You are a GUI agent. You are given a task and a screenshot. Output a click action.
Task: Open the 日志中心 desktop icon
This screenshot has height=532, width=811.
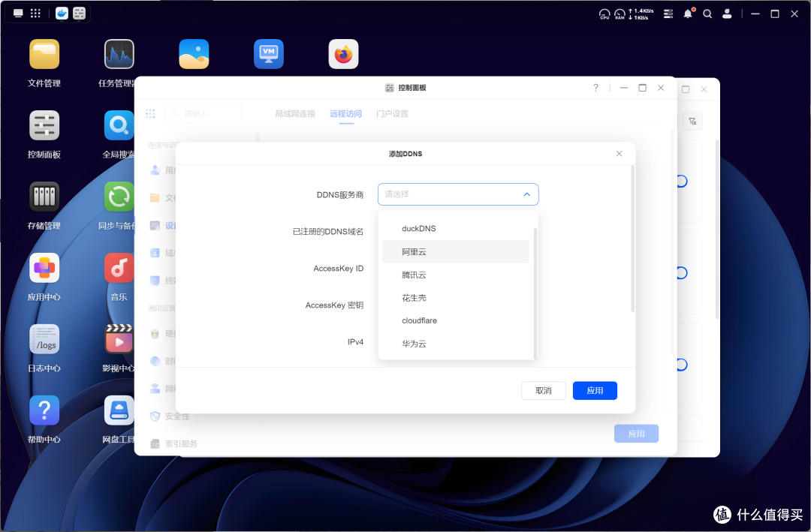(x=44, y=339)
